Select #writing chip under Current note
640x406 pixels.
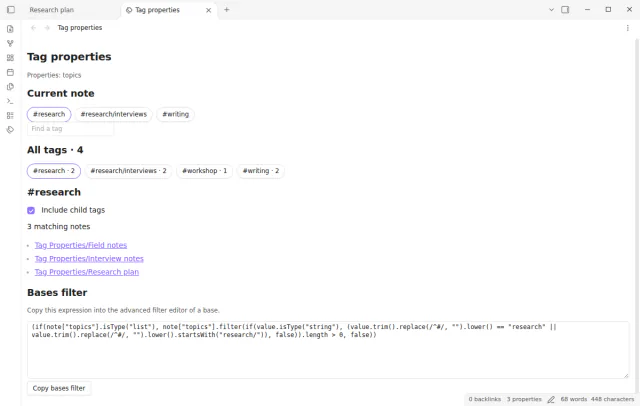pyautogui.click(x=176, y=114)
